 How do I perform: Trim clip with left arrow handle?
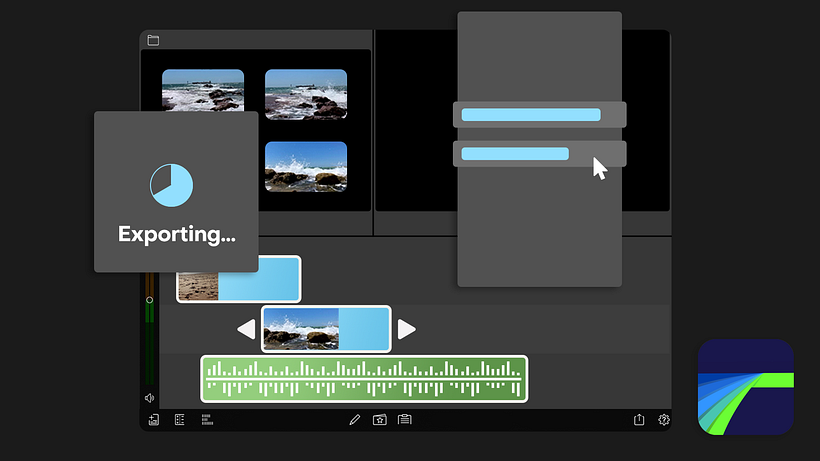[x=246, y=329]
